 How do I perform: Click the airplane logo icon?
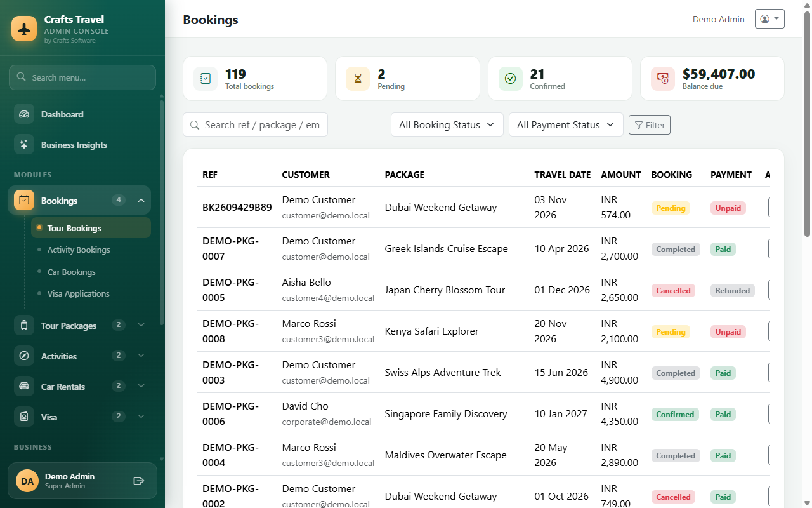pos(24,29)
